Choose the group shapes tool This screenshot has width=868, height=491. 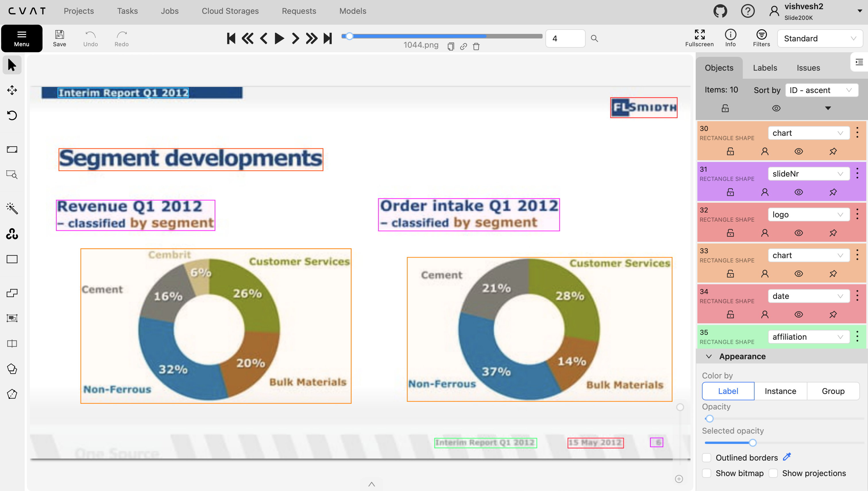click(x=12, y=318)
